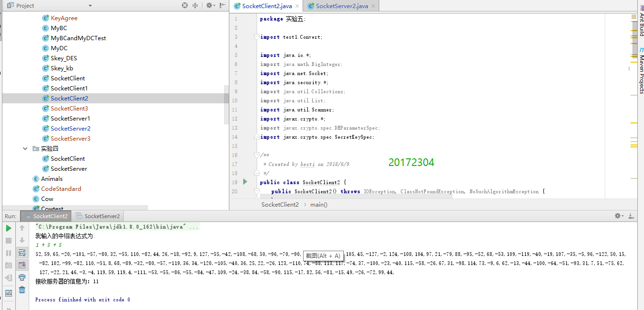644x310 pixels.
Task: Open the Maven Projects side panel
Action: click(x=641, y=71)
